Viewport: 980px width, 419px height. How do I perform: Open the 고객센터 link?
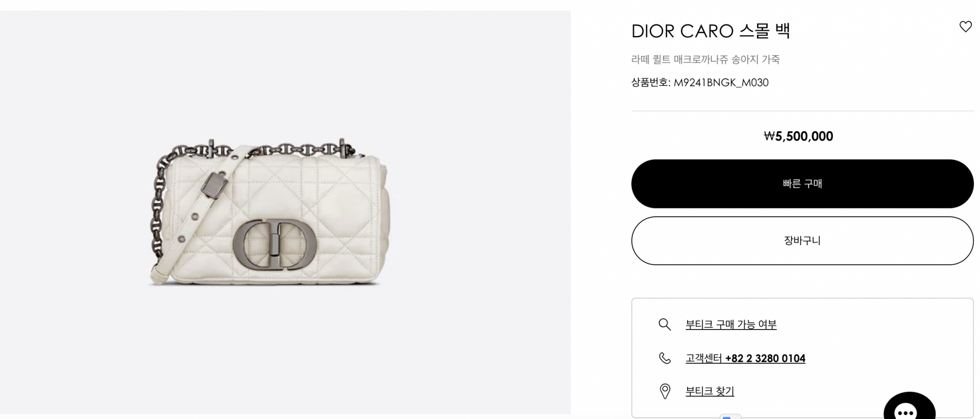(x=704, y=358)
